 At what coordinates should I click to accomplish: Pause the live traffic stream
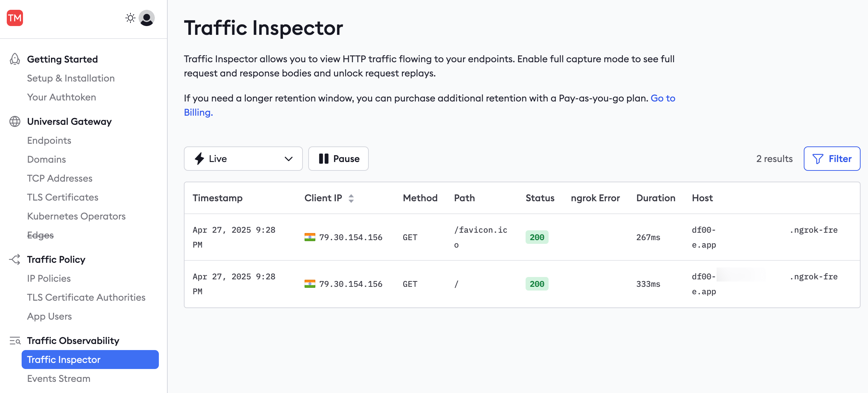point(338,159)
